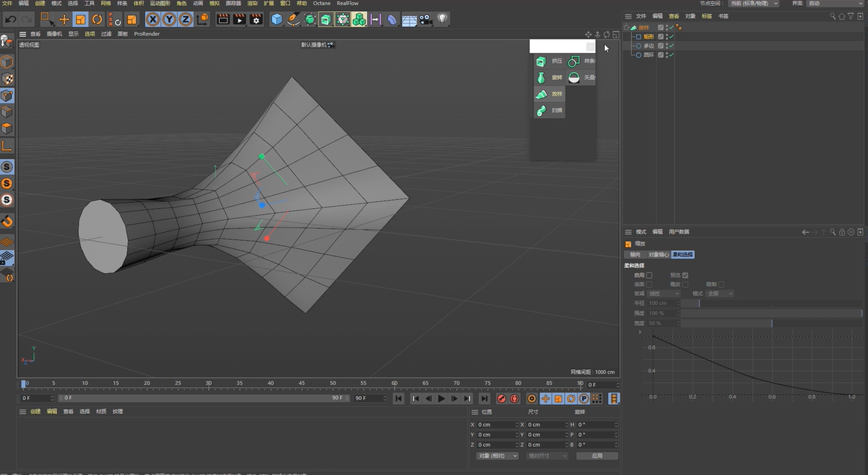Uncheck the 预览 (Preview) checkbox
The height and width of the screenshot is (475, 868).
pyautogui.click(x=684, y=275)
